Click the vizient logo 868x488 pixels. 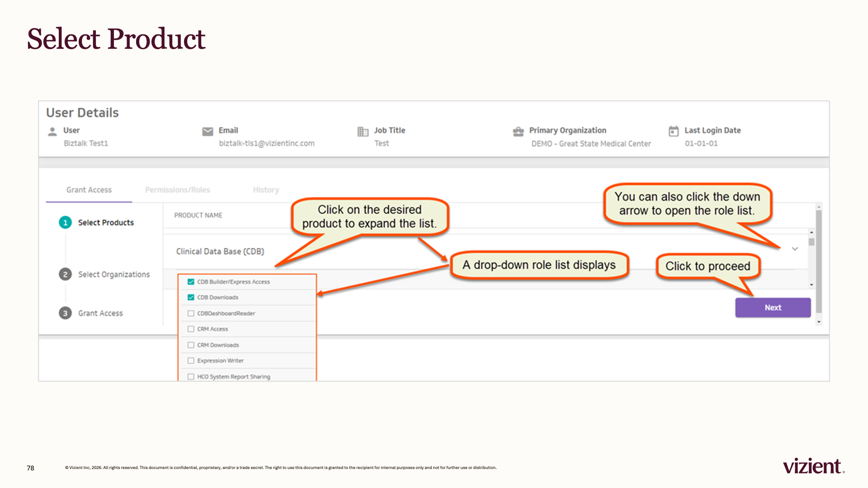coord(813,466)
